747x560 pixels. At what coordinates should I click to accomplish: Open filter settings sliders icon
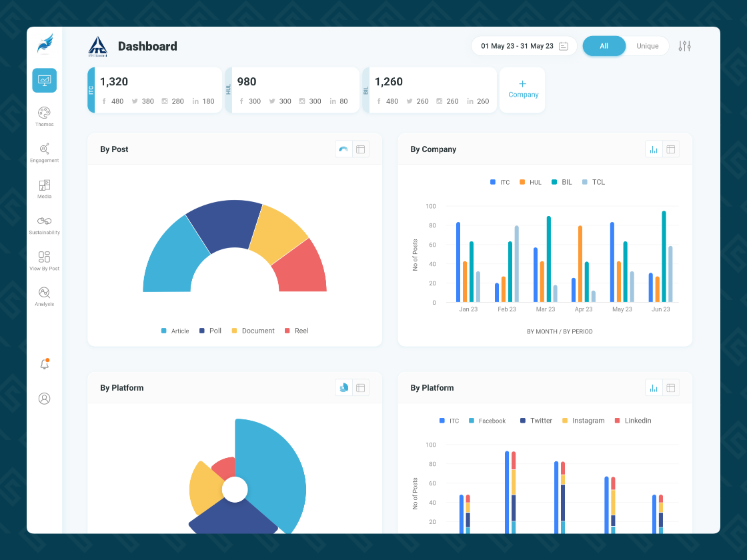click(684, 46)
